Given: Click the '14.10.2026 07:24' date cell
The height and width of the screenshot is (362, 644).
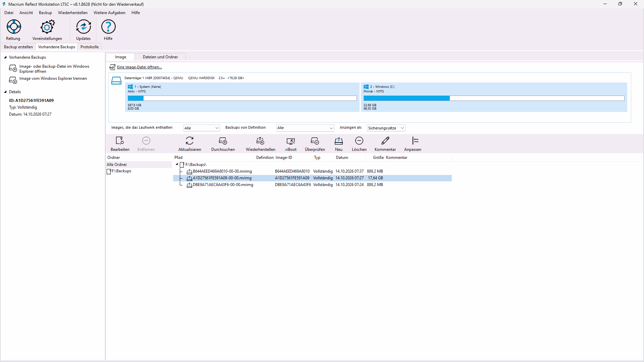Looking at the screenshot, I should (350, 185).
